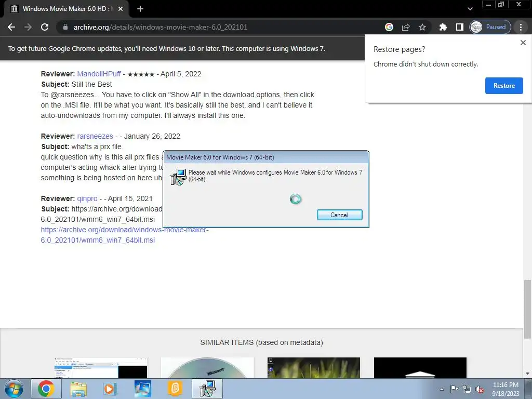Image resolution: width=532 pixels, height=399 pixels.
Task: Click the archive.org address bar URL
Action: 160,27
